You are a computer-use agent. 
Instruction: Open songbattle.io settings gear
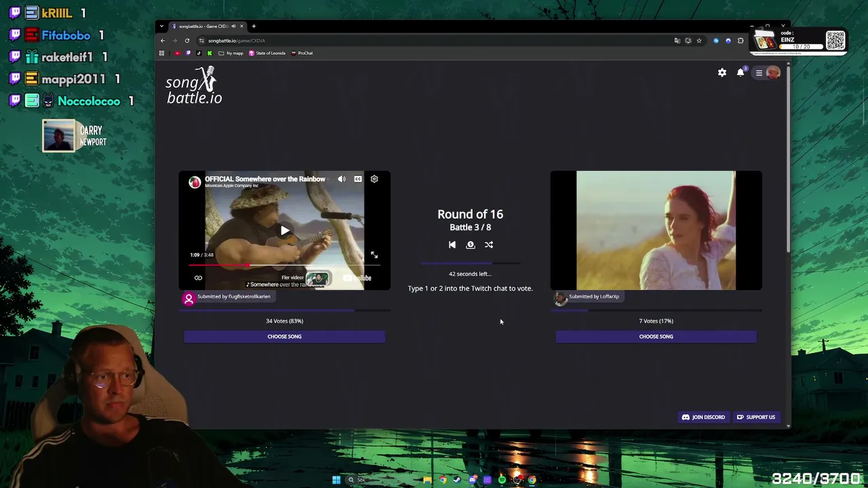click(722, 73)
